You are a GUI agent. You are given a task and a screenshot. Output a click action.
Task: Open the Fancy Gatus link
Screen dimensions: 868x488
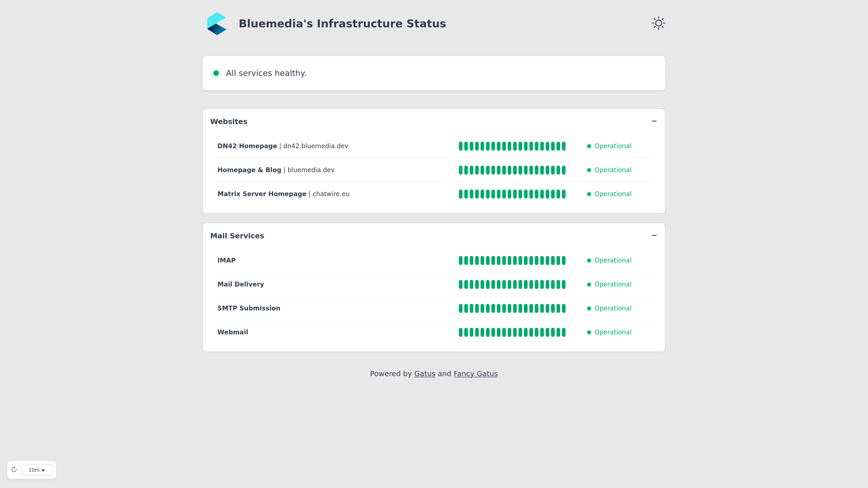coord(475,374)
